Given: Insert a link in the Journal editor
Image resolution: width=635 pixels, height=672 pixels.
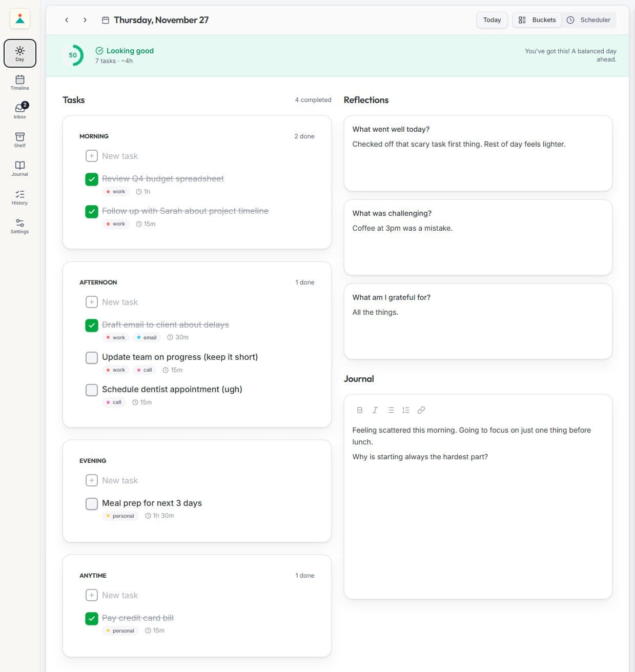Looking at the screenshot, I should [421, 410].
